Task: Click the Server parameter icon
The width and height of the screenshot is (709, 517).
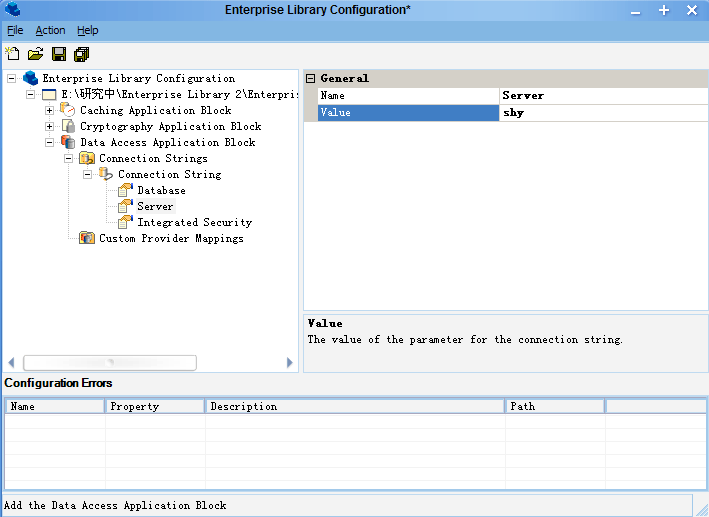Action: tap(125, 206)
